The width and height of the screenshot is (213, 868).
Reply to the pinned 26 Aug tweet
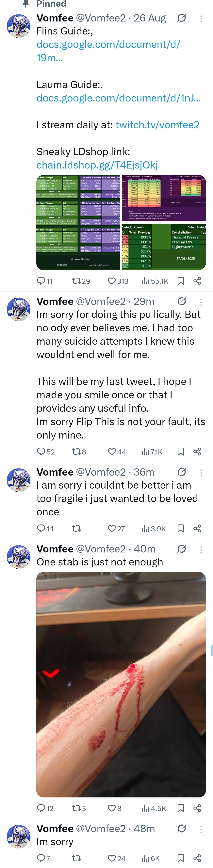point(41,281)
